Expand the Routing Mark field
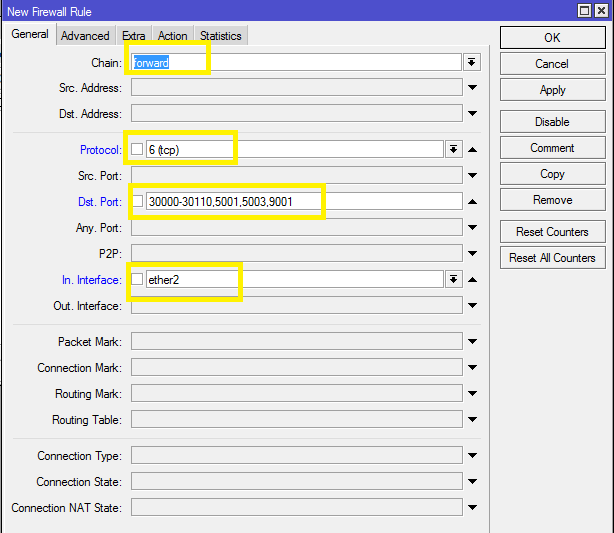The image size is (614, 533). pos(473,393)
